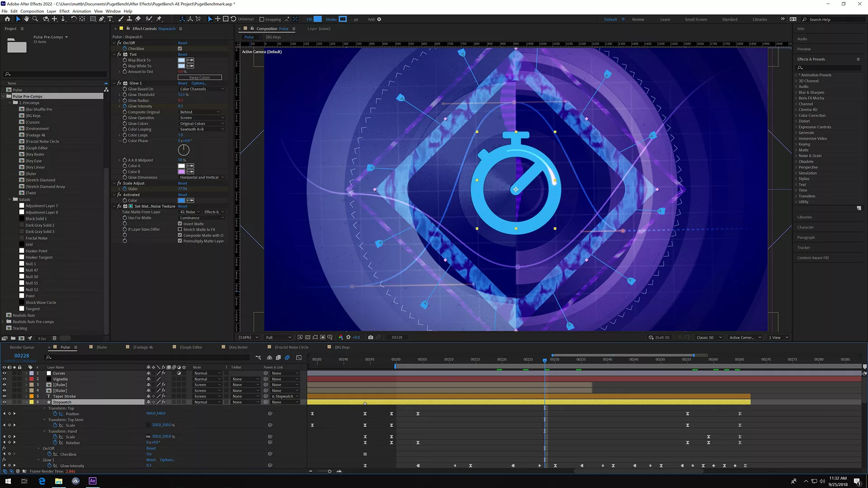
Task: Select the Rotation tool
Action: [x=74, y=19]
